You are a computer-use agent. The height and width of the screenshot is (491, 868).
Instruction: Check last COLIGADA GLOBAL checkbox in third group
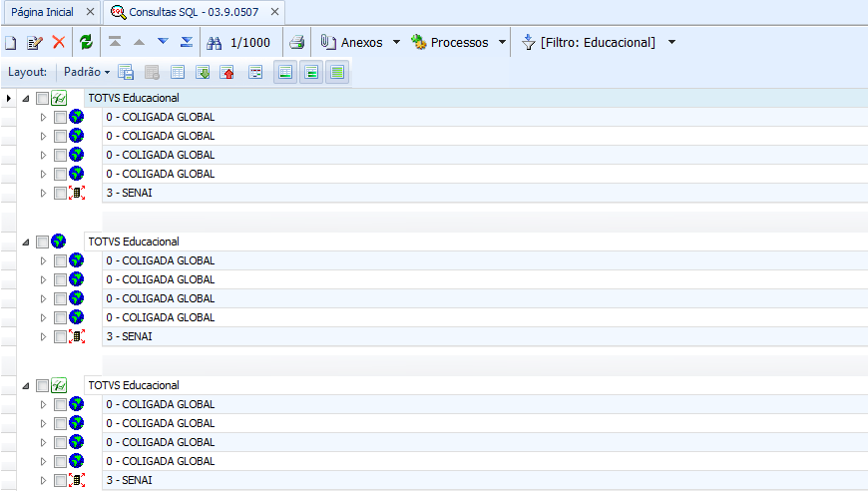click(x=60, y=462)
